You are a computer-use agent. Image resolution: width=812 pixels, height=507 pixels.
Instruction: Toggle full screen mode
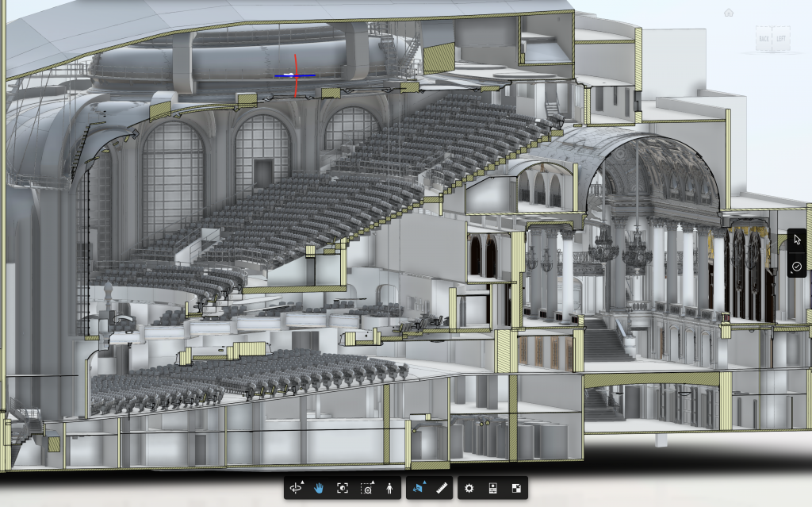[x=515, y=489]
